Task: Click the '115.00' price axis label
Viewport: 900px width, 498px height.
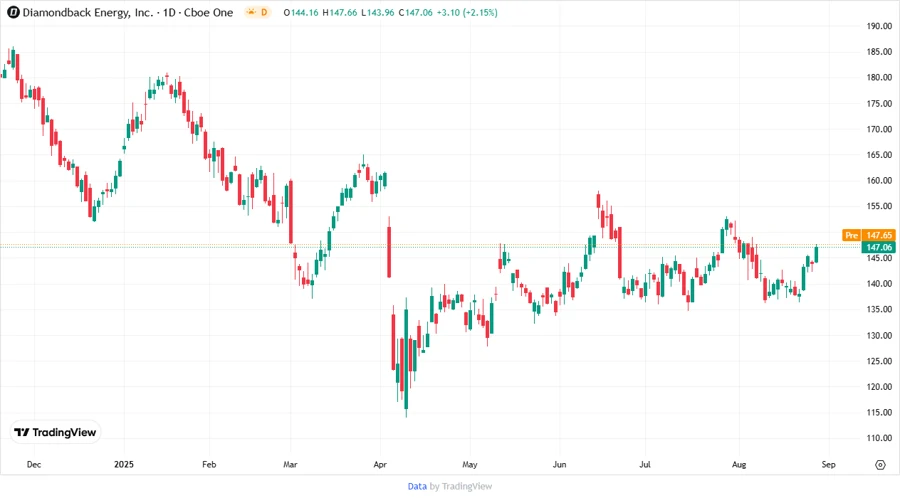Action: pyautogui.click(x=879, y=413)
